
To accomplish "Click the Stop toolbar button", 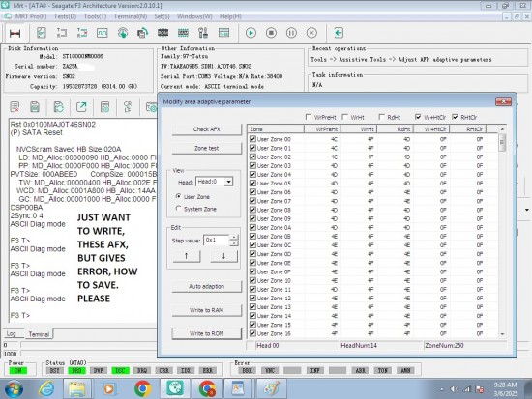I will (271, 33).
